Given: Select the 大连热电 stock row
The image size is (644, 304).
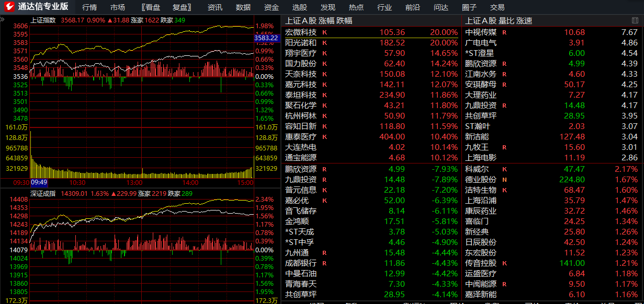Looking at the screenshot, I should (372, 147).
